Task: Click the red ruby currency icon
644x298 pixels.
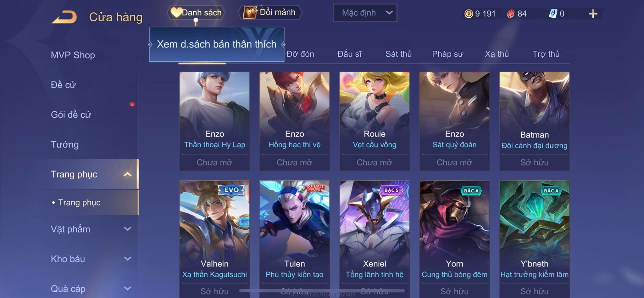Action: point(511,14)
